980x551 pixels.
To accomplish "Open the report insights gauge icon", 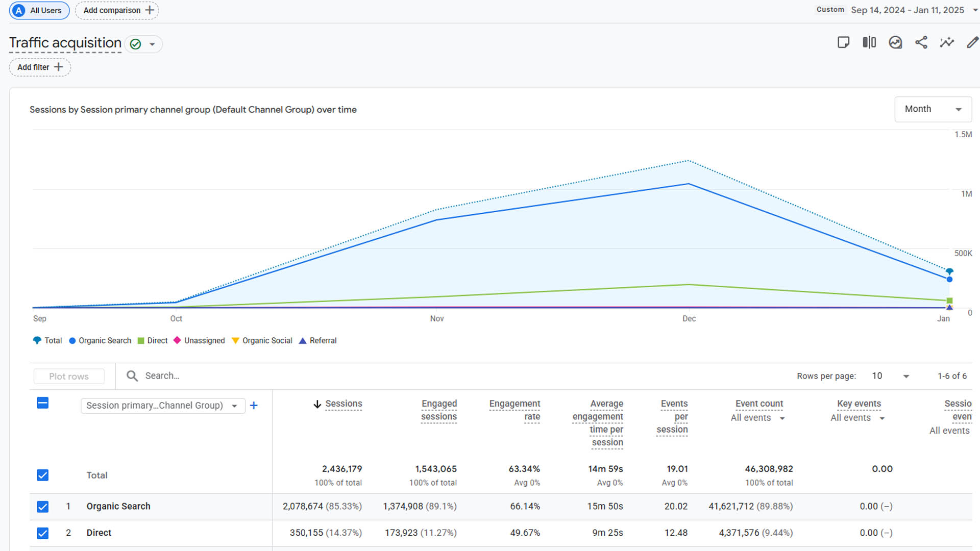I will click(895, 42).
